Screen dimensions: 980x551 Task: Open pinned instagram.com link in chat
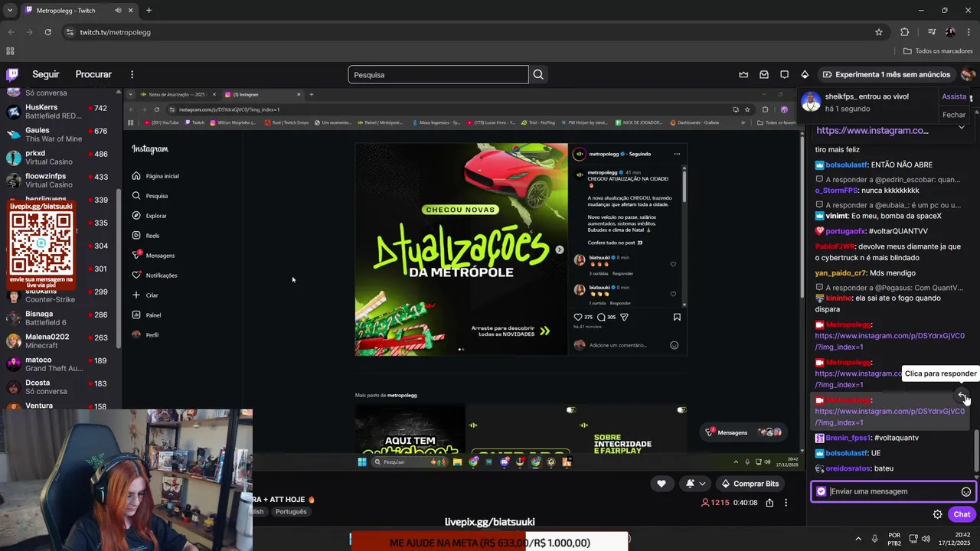[872, 130]
